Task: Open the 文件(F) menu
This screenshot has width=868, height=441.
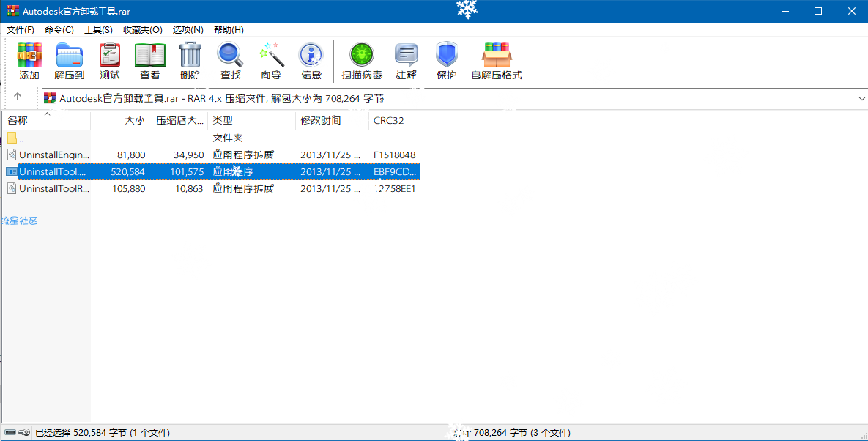Action: click(20, 30)
